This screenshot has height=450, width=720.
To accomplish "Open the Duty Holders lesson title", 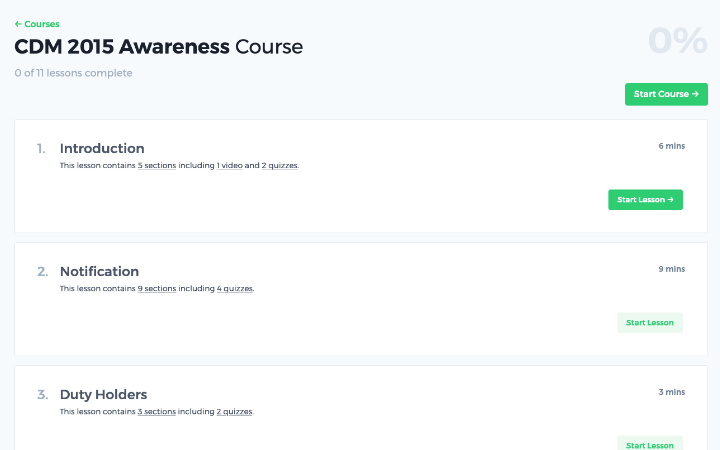I will tap(103, 394).
